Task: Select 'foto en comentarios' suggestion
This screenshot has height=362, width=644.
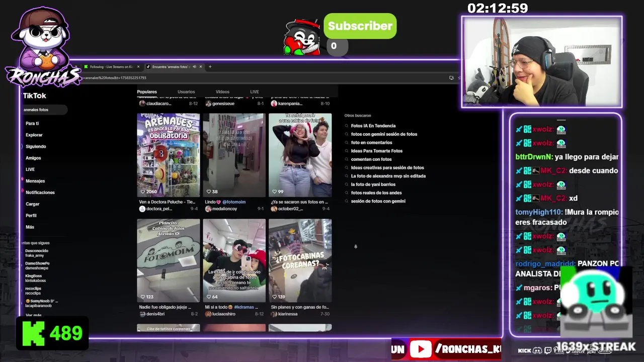Action: click(371, 142)
